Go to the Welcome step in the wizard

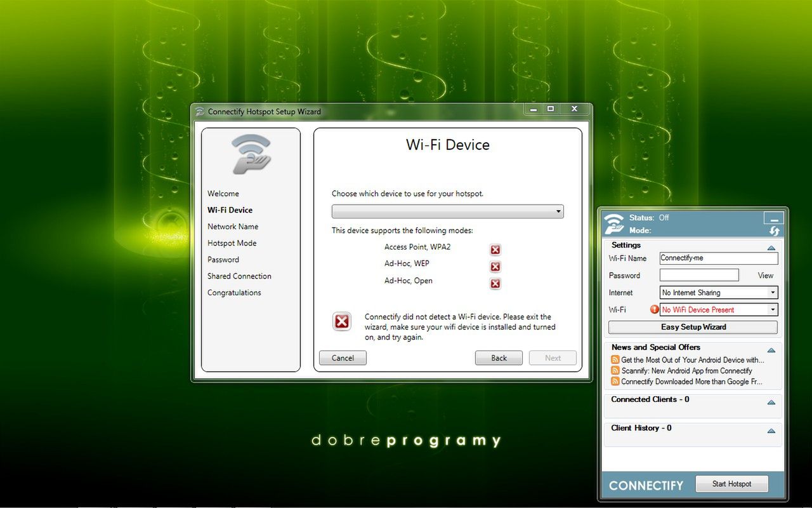pyautogui.click(x=223, y=194)
